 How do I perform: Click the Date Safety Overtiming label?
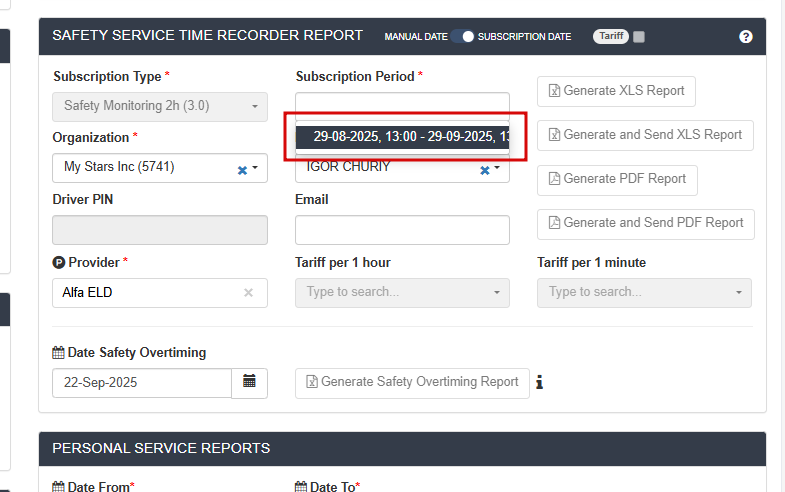[137, 353]
